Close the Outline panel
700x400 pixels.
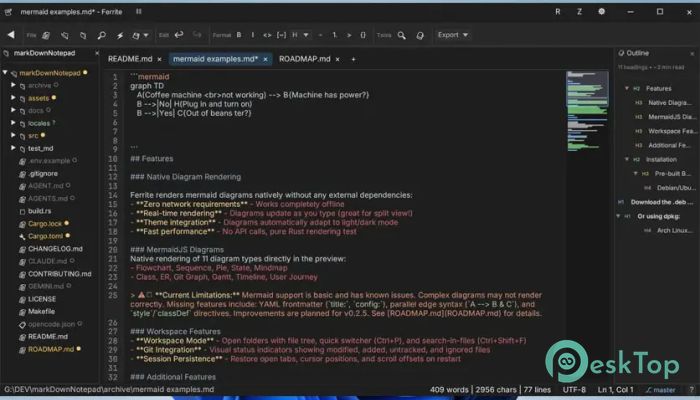coord(692,54)
